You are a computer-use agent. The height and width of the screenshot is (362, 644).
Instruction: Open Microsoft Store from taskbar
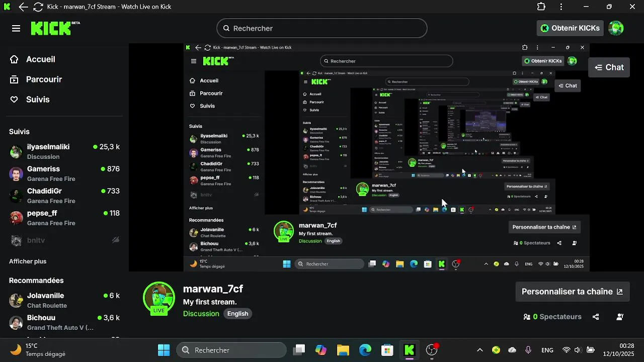pyautogui.click(x=387, y=350)
